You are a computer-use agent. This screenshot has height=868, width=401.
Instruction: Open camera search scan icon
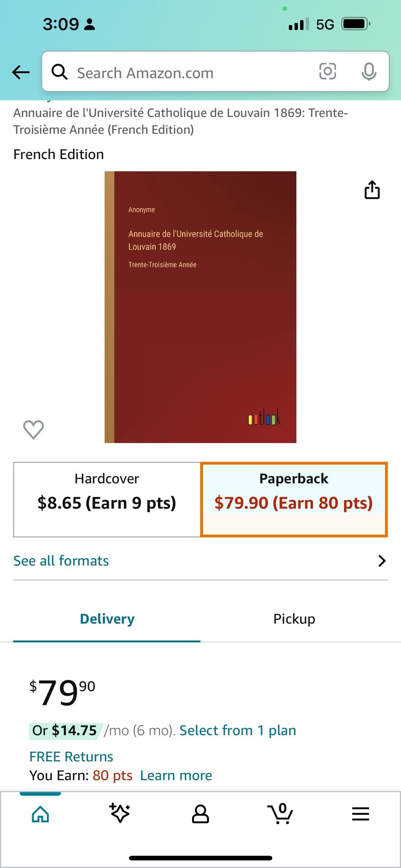click(327, 71)
